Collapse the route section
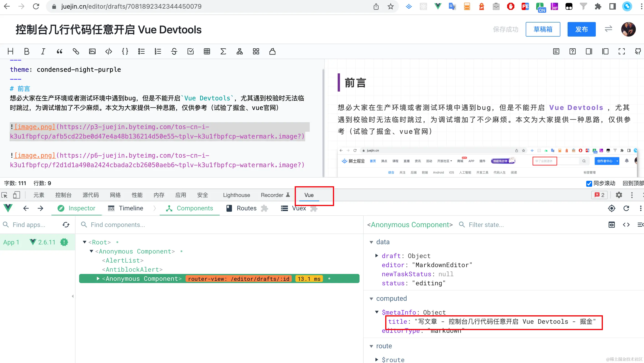Image resolution: width=644 pixels, height=363 pixels. (371, 346)
